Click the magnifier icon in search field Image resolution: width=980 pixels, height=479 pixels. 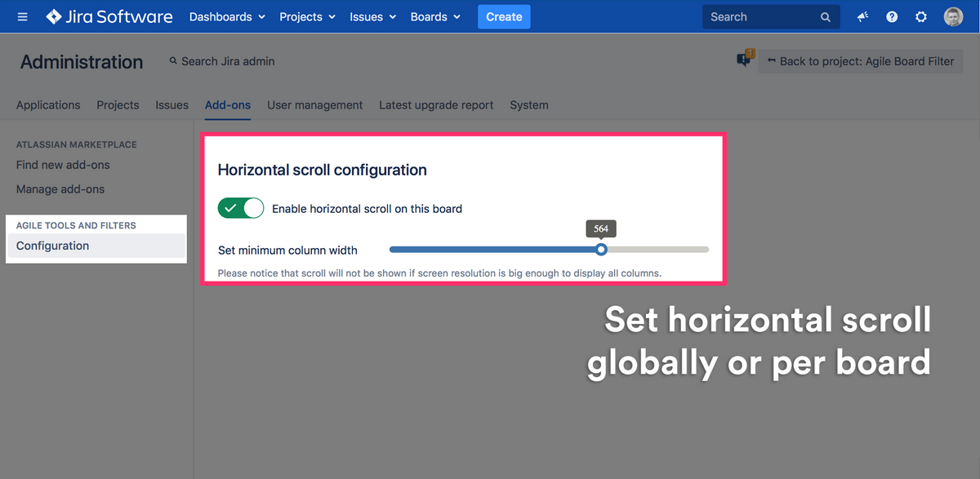pos(826,17)
